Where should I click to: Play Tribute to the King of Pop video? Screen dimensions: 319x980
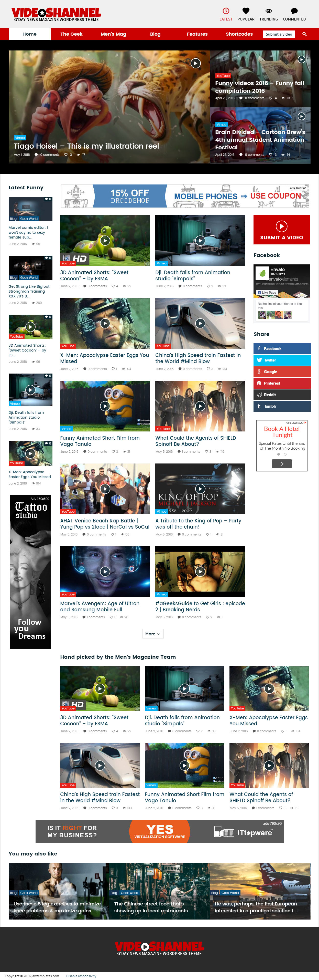tap(200, 489)
